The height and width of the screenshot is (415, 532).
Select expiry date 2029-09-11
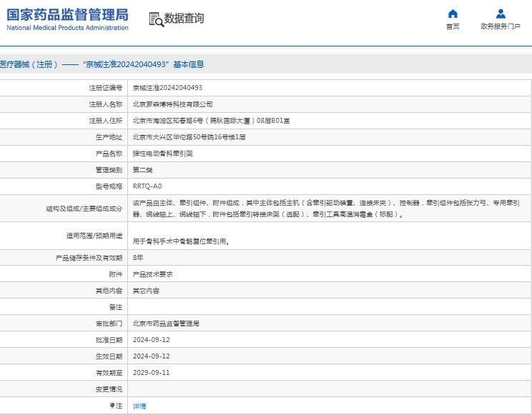click(152, 373)
